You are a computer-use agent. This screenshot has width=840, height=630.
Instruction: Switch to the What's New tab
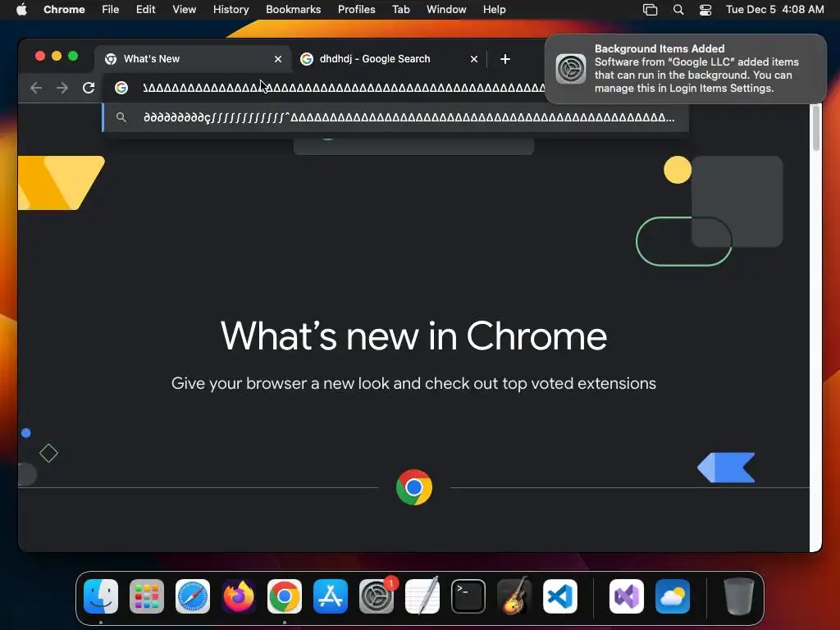(x=193, y=59)
